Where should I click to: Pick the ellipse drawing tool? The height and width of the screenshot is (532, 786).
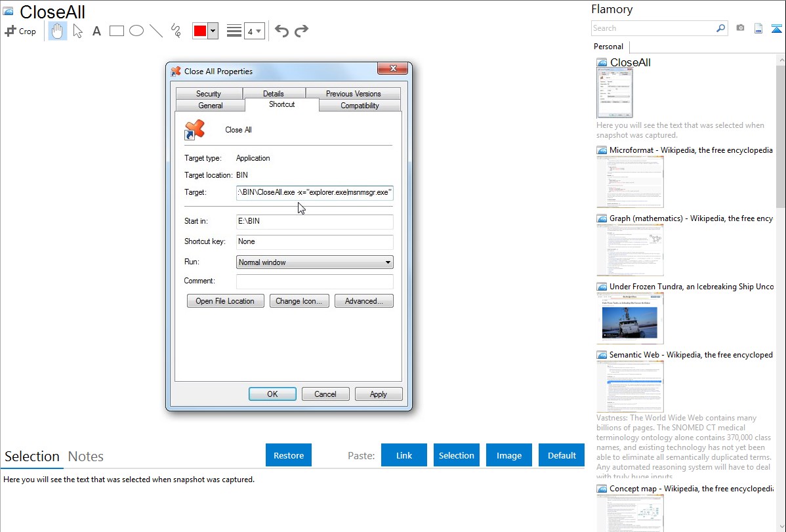tap(136, 31)
